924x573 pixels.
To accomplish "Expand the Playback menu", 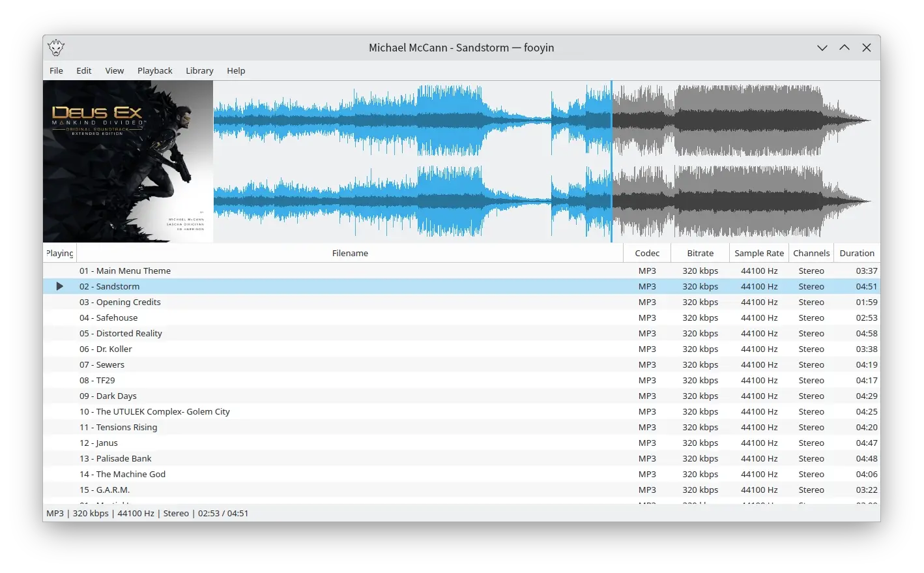I will [155, 70].
